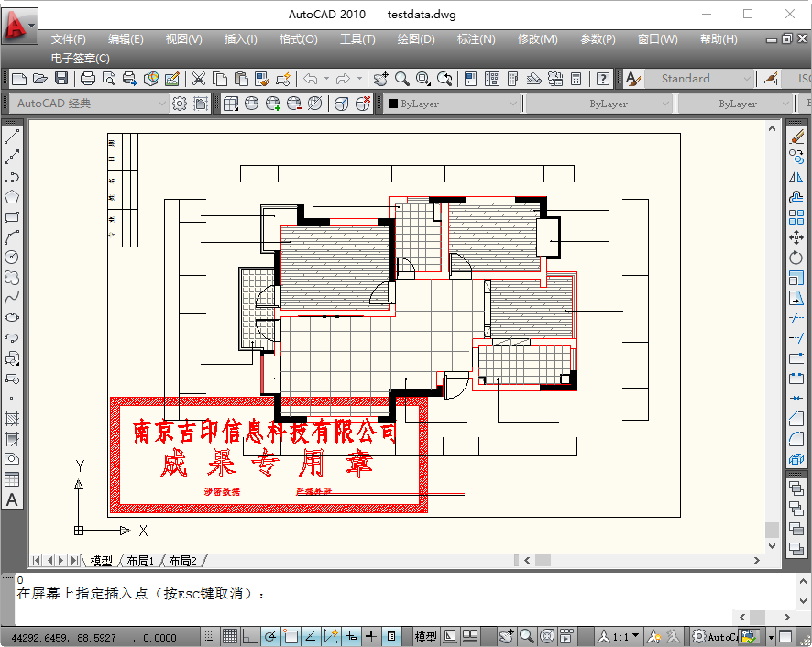
Task: Open the Standard text style dropdown
Action: coord(701,79)
